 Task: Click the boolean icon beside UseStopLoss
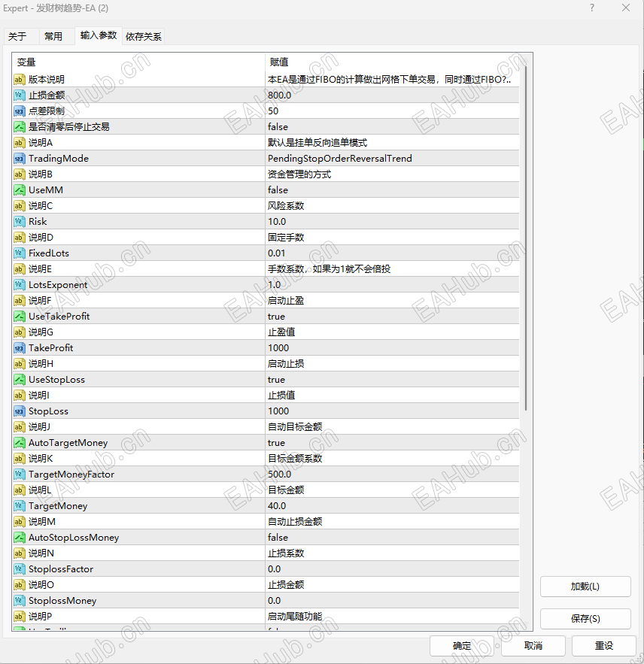coord(19,380)
